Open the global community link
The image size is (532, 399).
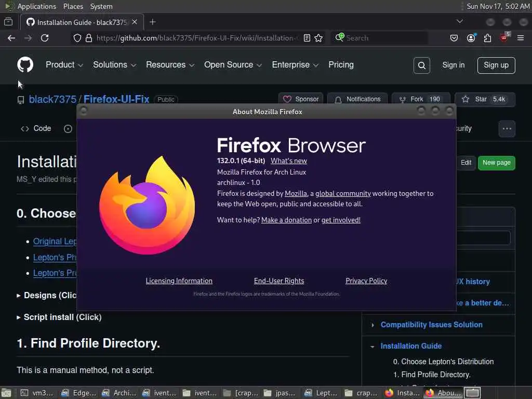tap(343, 193)
